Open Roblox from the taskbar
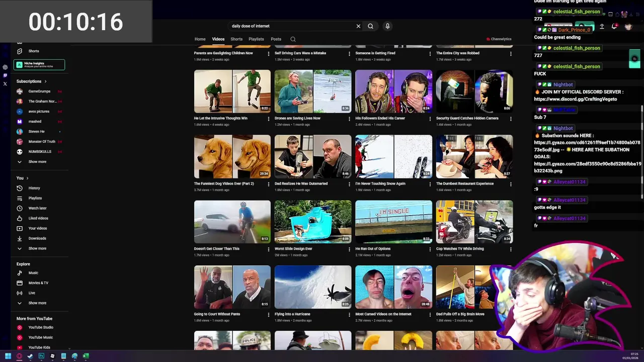The height and width of the screenshot is (362, 644). click(52, 356)
